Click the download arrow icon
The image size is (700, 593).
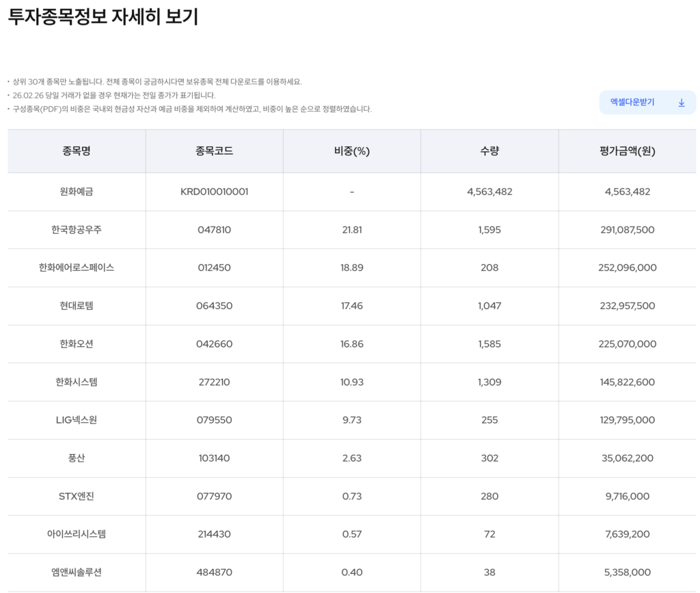point(681,103)
